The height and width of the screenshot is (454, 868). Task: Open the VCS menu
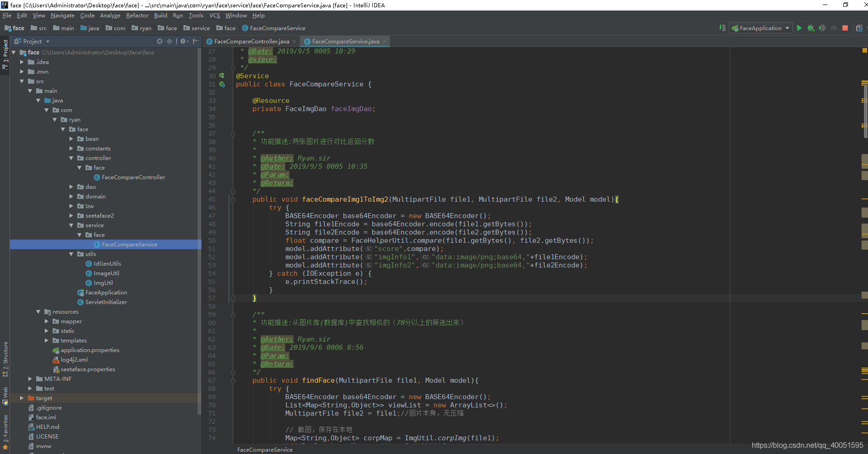[214, 16]
